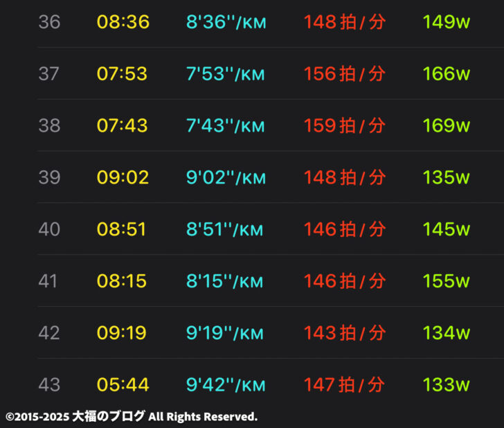Select lap 36 row number

(x=49, y=22)
